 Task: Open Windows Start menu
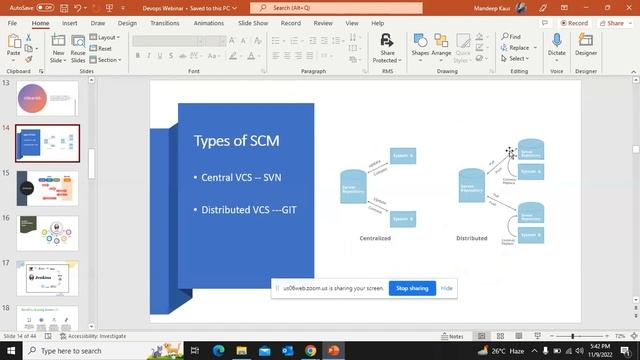(x=11, y=351)
